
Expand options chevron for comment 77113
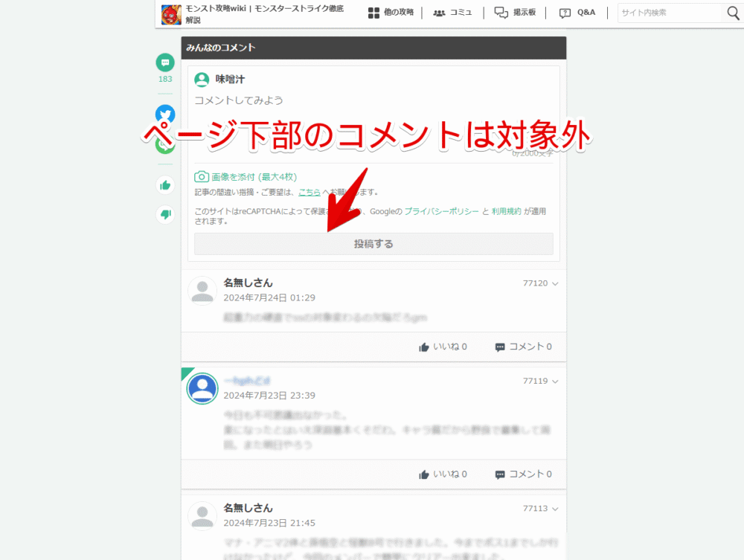tap(555, 509)
